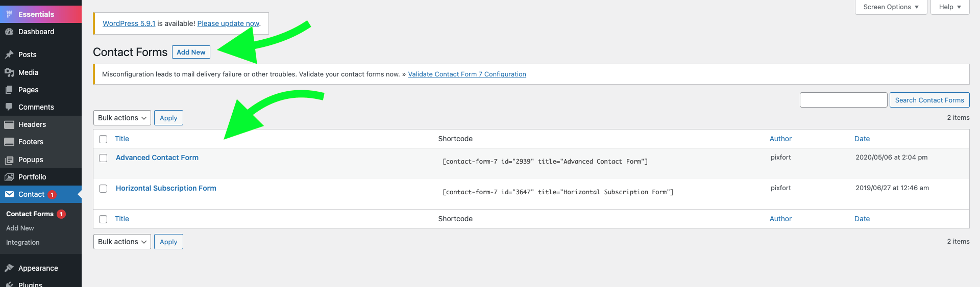Open Integration submenu item

point(23,243)
